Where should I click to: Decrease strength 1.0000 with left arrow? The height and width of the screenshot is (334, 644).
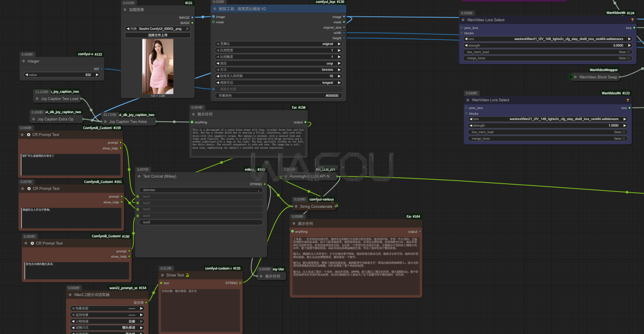pyautogui.click(x=471, y=125)
